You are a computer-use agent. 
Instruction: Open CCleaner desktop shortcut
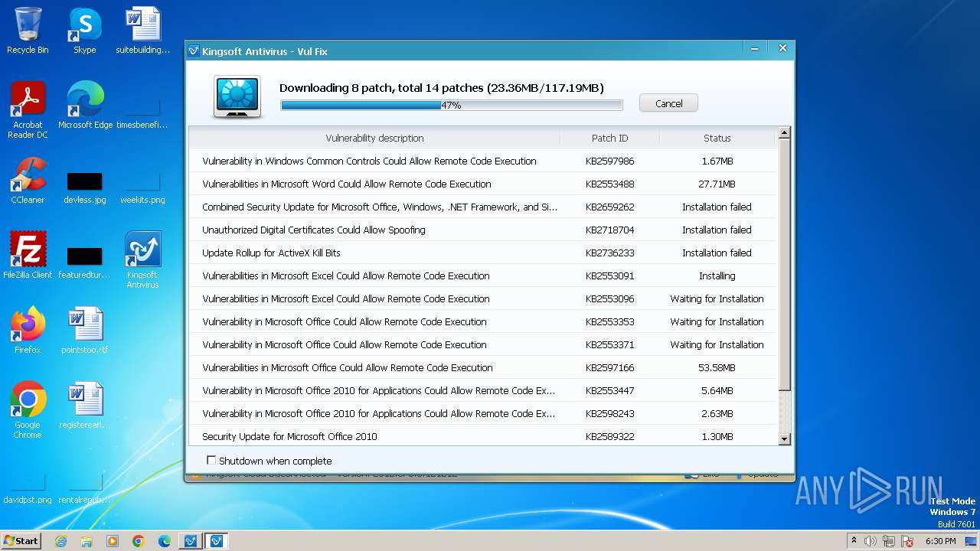(x=28, y=181)
